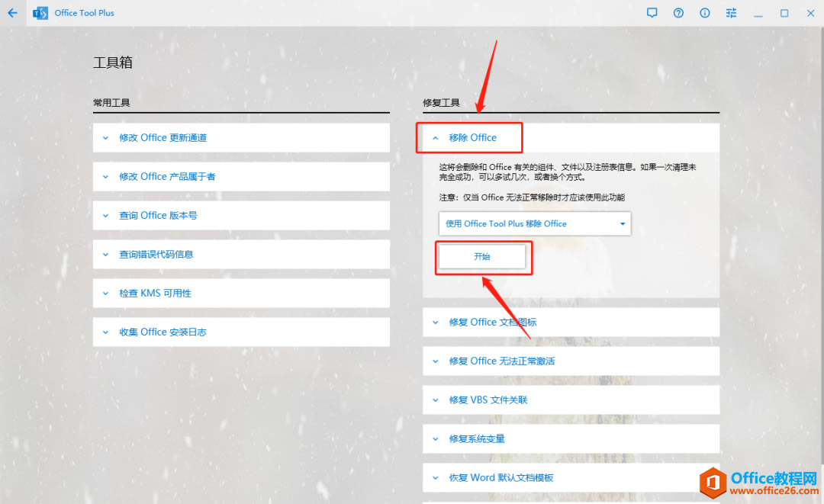Open the 使用 Office Tool Plus 移除 Office dropdown
The width and height of the screenshot is (824, 504).
click(535, 224)
